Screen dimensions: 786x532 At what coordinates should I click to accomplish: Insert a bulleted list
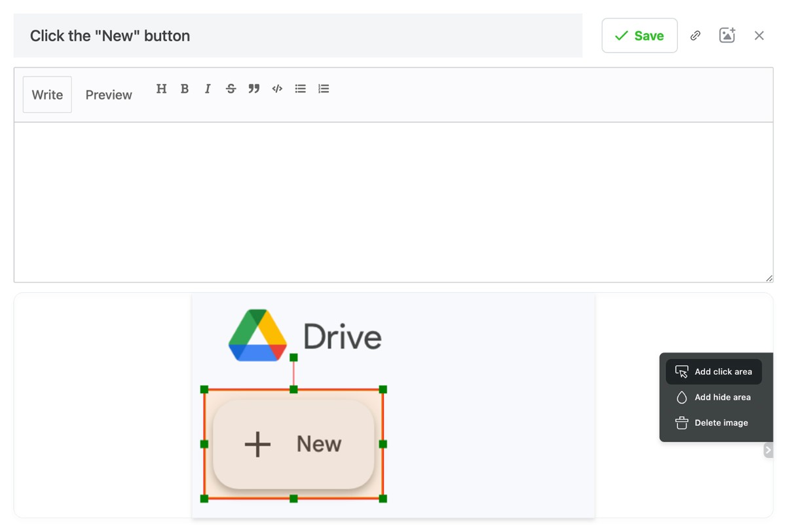click(x=301, y=89)
